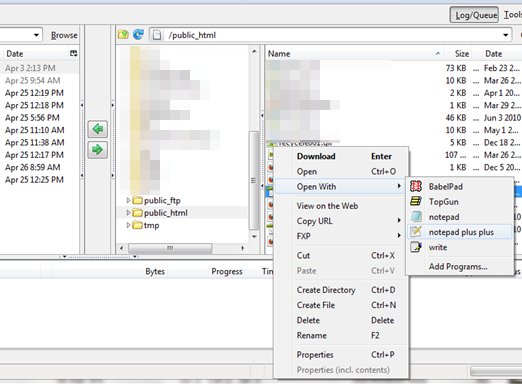The image size is (522, 384).
Task: Transfer files to the left with the green arrow
Action: pyautogui.click(x=97, y=129)
